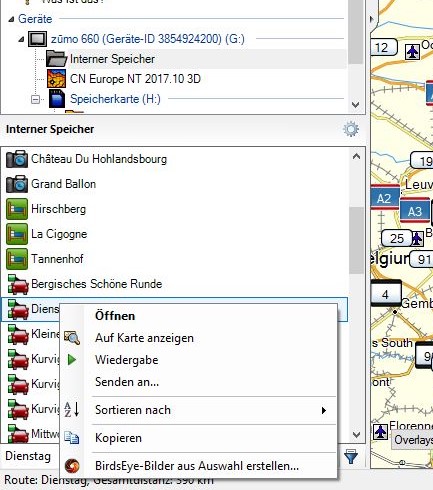Screen dimensions: 433x490
Task: Open the Sortieren nach submenu arrow
Action: point(323,410)
